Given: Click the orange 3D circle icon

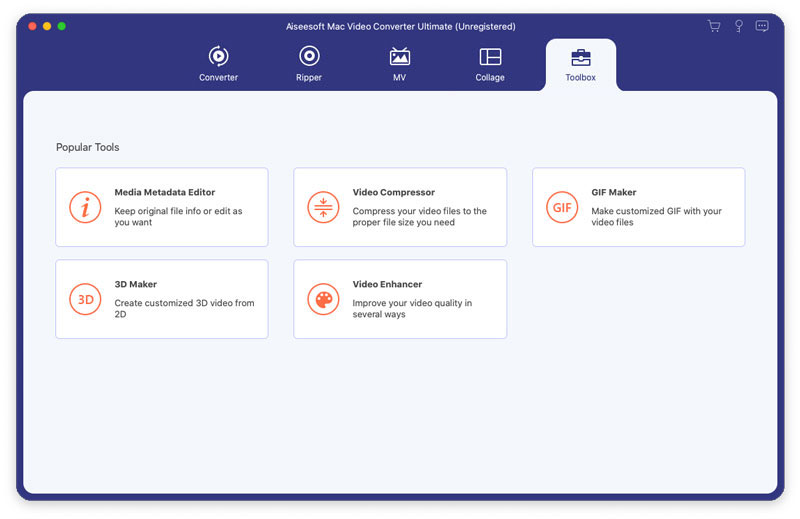Looking at the screenshot, I should coord(85,299).
